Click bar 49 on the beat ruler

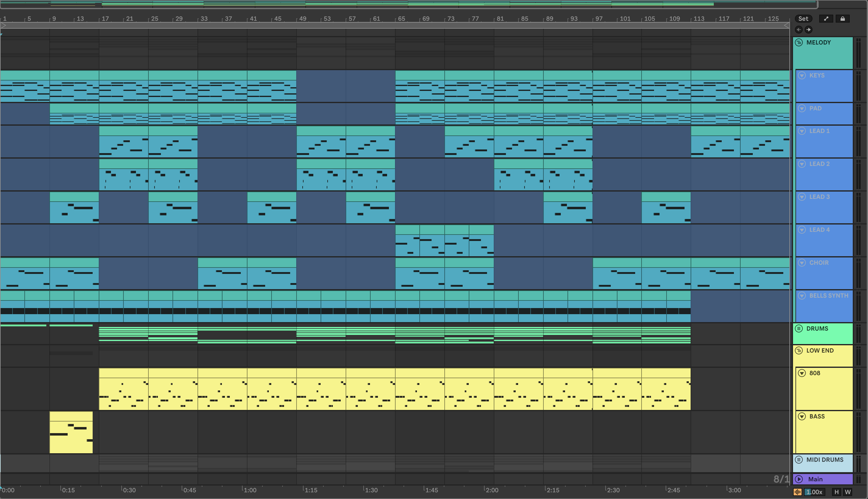pyautogui.click(x=303, y=19)
